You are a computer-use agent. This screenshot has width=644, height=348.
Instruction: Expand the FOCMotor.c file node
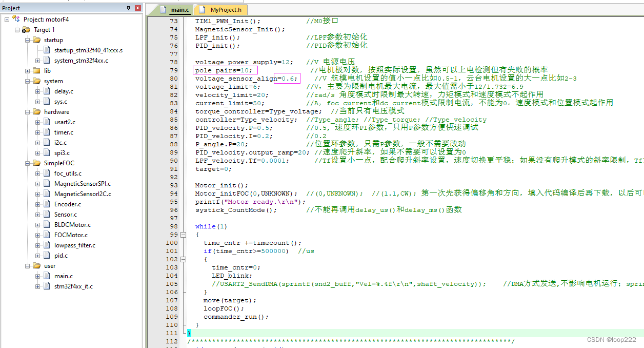tap(37, 235)
